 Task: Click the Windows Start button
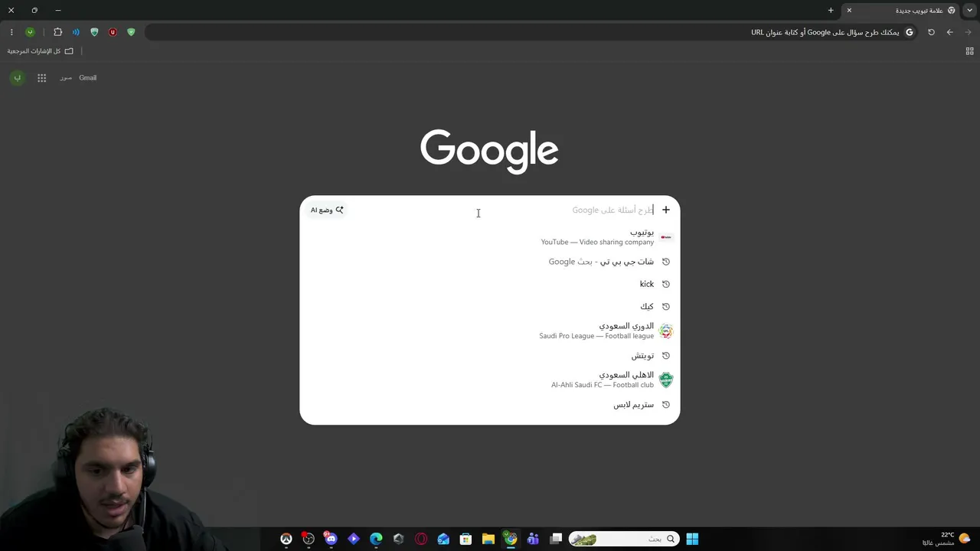coord(692,539)
